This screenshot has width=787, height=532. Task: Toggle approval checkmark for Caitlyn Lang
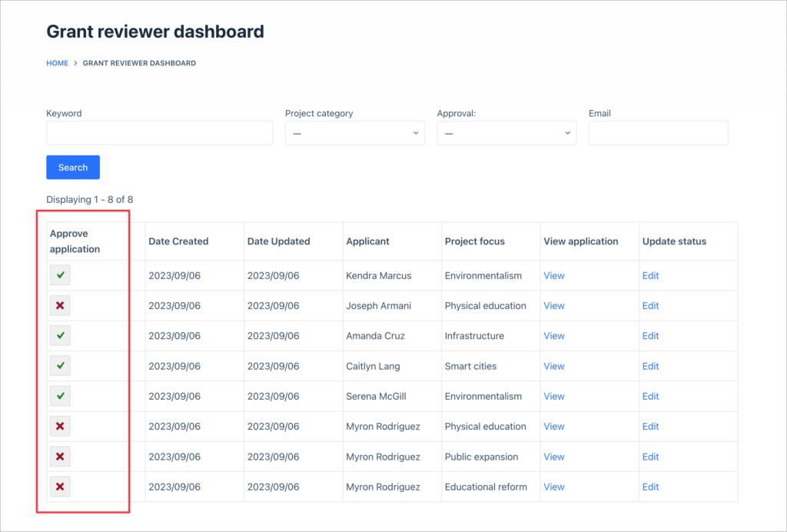coord(60,365)
